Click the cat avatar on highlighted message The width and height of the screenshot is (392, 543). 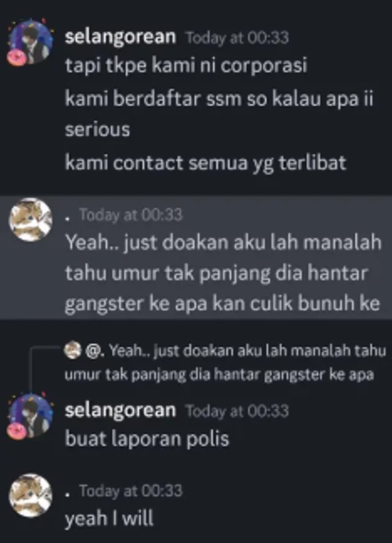pos(31,219)
